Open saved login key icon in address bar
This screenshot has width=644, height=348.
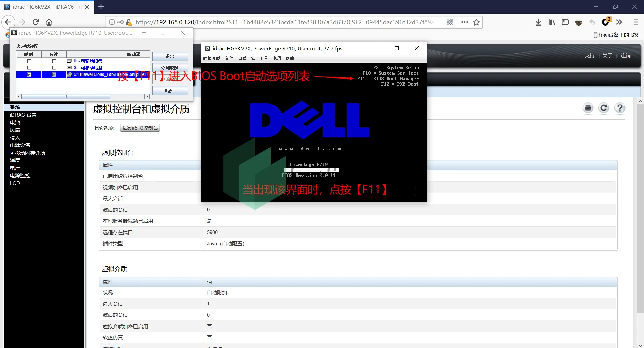coord(120,22)
